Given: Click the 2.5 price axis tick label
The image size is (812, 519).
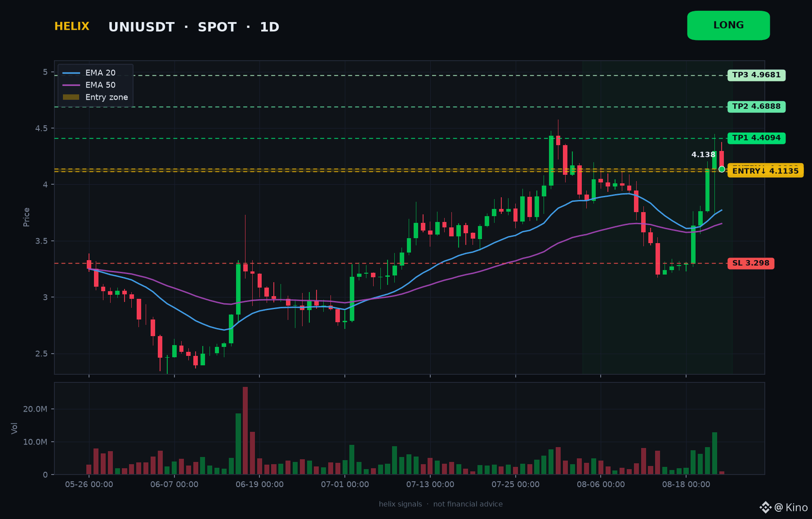Looking at the screenshot, I should pos(41,354).
